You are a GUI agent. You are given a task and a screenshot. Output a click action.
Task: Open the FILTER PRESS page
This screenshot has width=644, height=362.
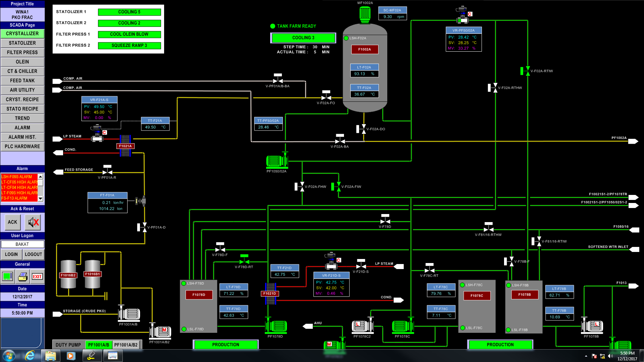pos(22,52)
